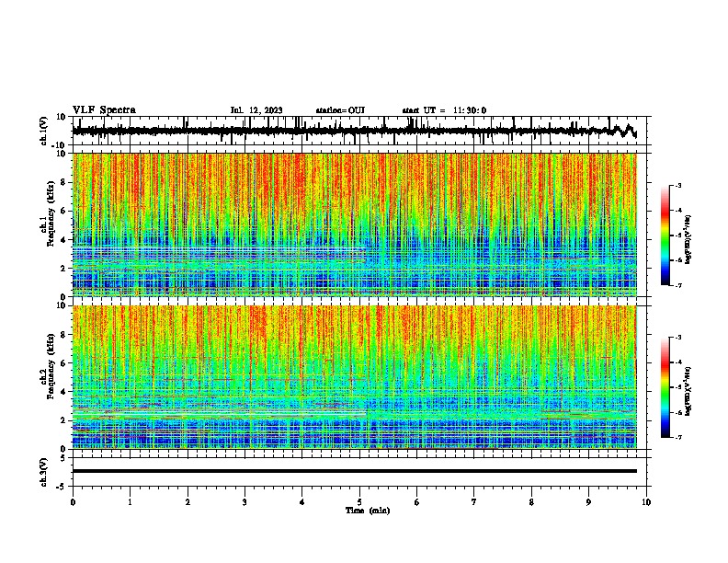
Task: Click the "8" kHz tick on ch.1 spectrogram
Action: (63, 182)
